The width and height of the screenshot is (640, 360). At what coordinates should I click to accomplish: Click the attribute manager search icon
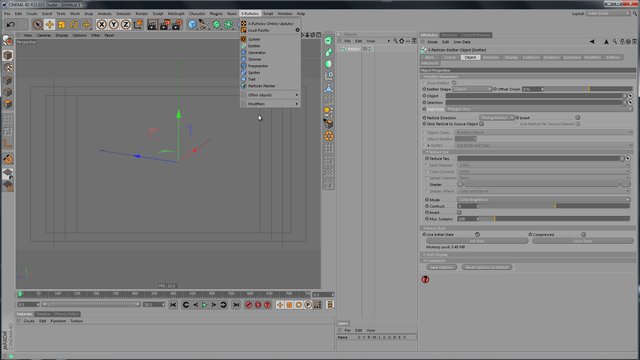[x=614, y=42]
